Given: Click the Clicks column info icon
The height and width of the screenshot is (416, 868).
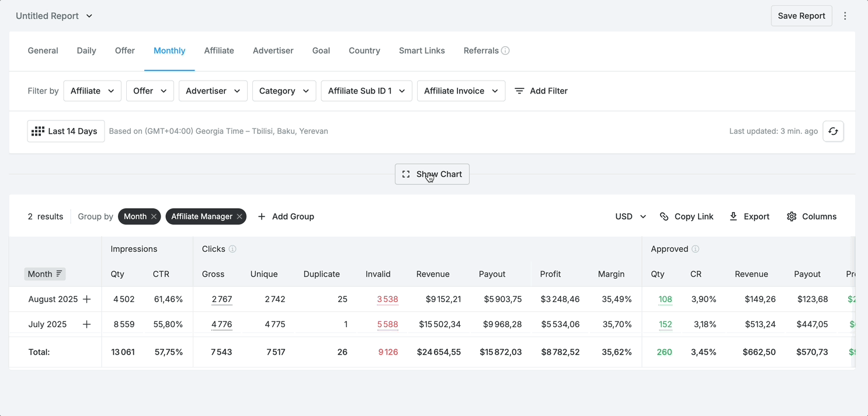Looking at the screenshot, I should coord(232,249).
